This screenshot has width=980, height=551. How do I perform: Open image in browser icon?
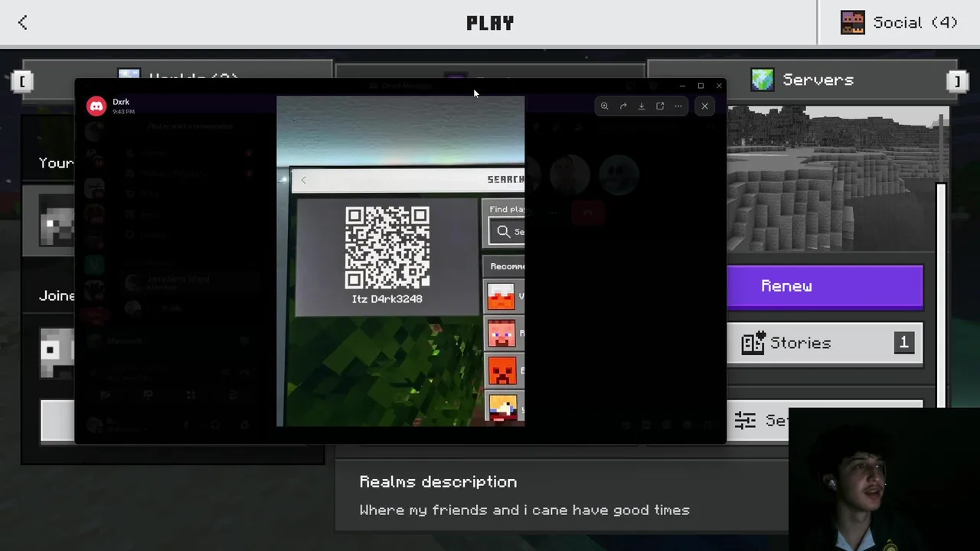[660, 106]
